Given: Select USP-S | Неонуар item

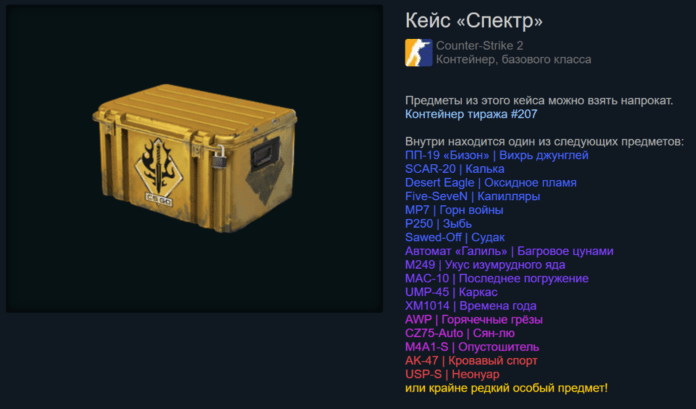Looking at the screenshot, I should [452, 374].
